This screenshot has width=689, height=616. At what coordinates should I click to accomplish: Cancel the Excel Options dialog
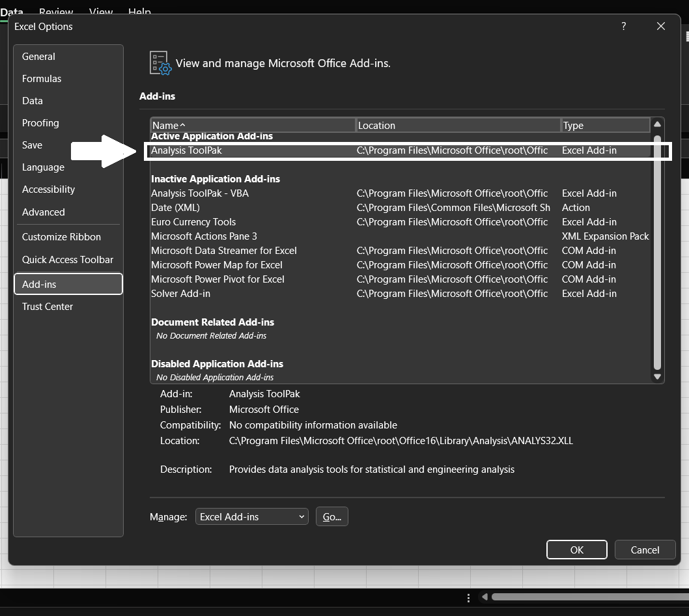(645, 550)
